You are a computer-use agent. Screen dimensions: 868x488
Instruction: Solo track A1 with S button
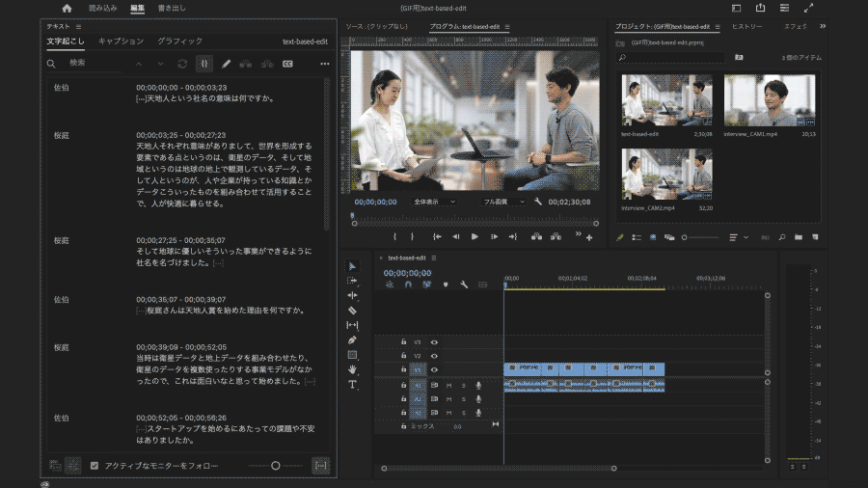click(463, 386)
